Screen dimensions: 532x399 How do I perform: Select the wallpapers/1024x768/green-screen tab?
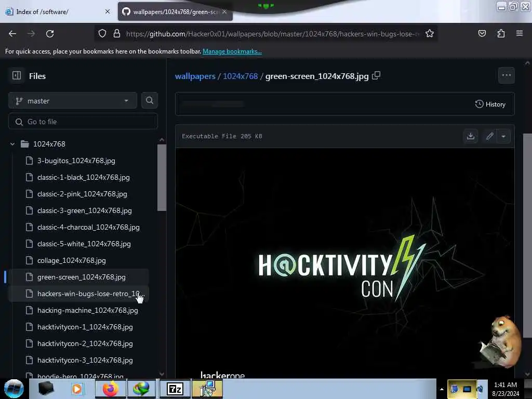pos(174,12)
